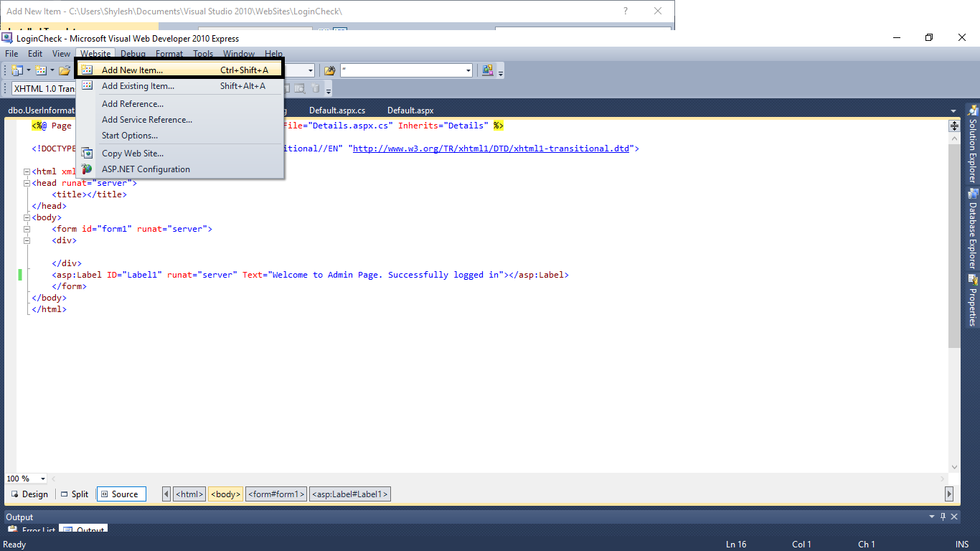
Task: Activate Source view mode
Action: 121,494
